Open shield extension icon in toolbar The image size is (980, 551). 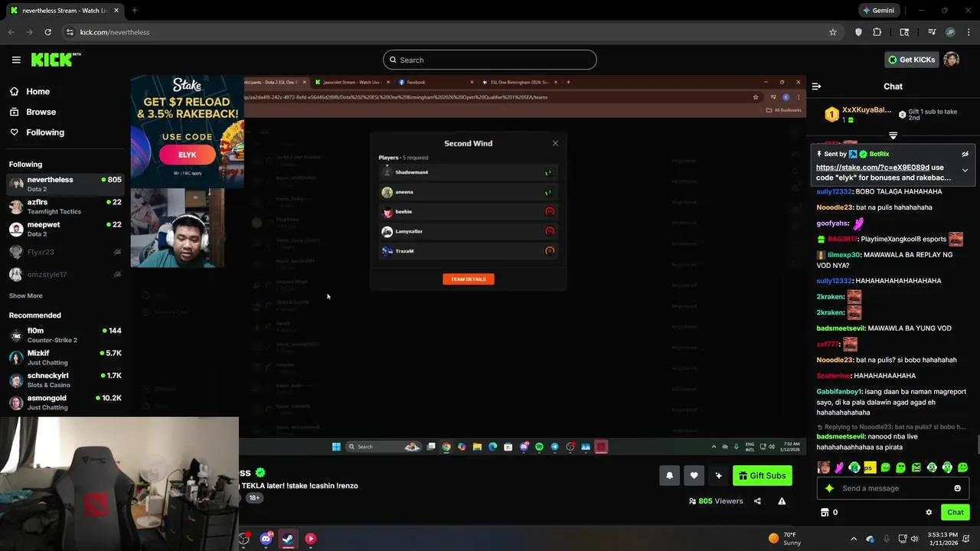click(x=858, y=32)
